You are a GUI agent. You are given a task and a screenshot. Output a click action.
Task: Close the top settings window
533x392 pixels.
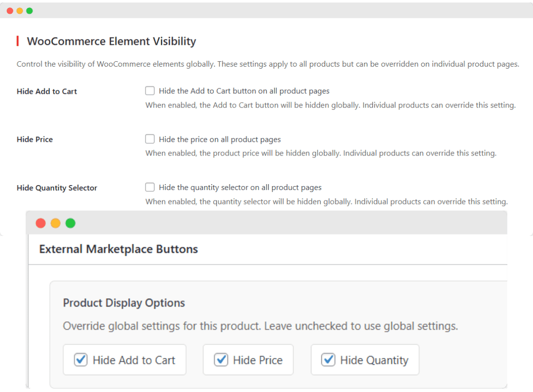click(9, 10)
